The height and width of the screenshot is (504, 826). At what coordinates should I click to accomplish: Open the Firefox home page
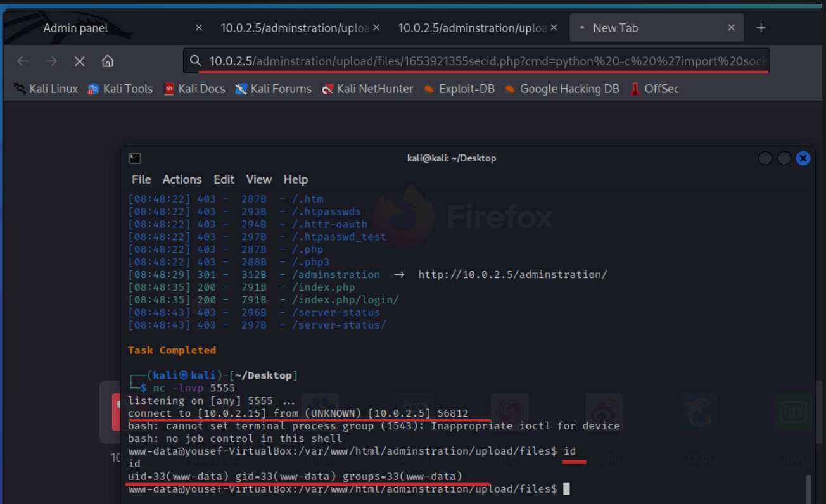[108, 61]
